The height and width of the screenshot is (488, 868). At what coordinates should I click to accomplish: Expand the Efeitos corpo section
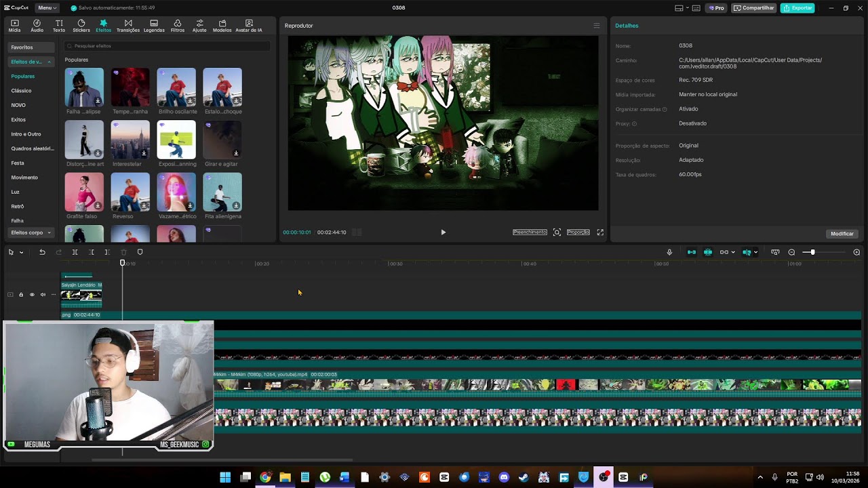(x=31, y=232)
